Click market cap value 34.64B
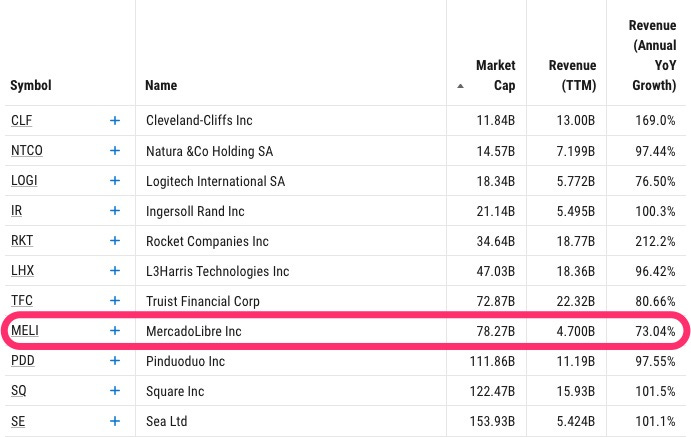The width and height of the screenshot is (691, 437). tap(496, 241)
